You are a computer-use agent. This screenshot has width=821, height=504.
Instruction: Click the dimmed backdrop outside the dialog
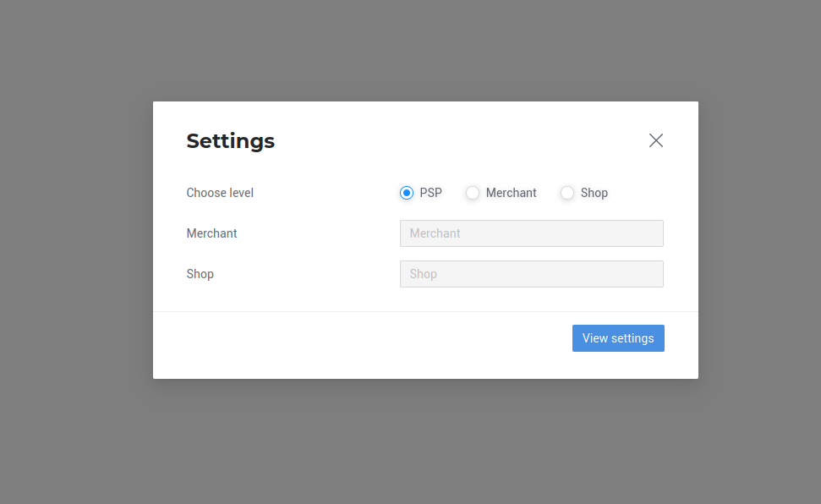click(76, 254)
